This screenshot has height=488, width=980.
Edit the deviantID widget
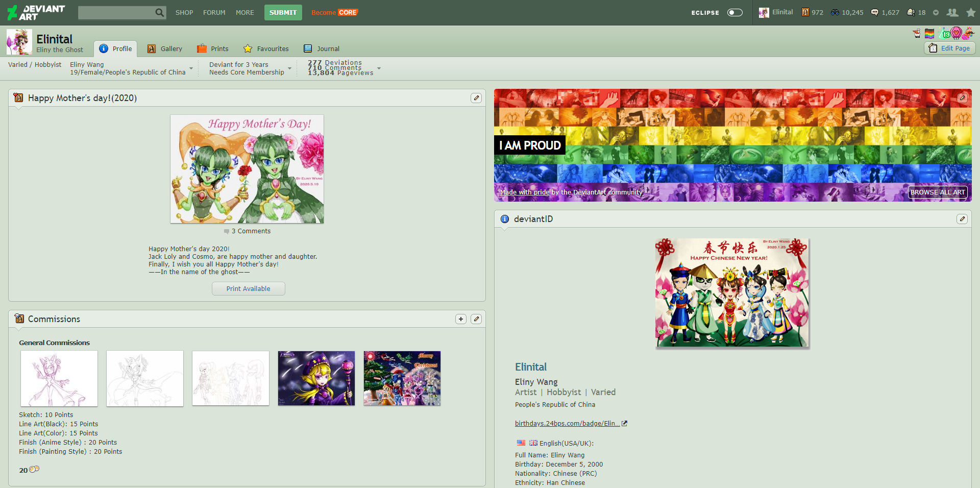(962, 219)
